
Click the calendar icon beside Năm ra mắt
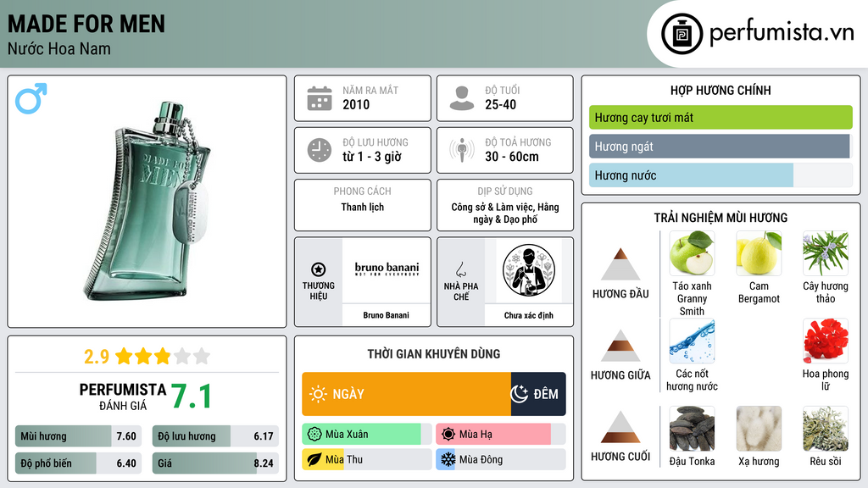(x=320, y=98)
